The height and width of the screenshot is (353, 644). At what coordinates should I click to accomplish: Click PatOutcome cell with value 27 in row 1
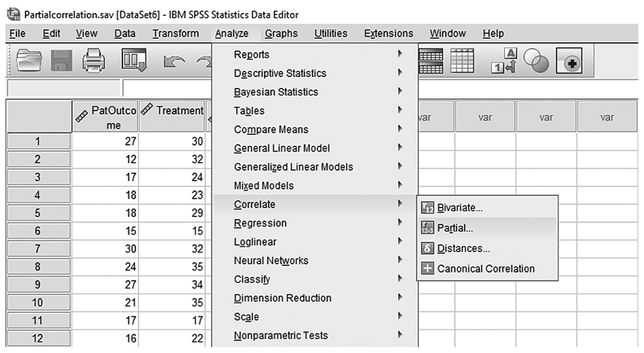click(105, 141)
